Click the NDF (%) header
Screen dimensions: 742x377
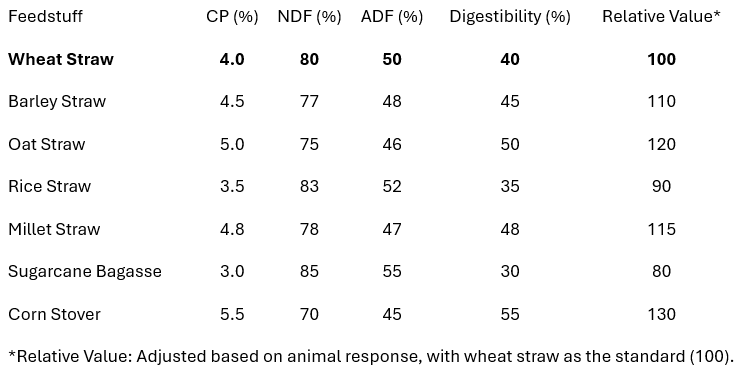click(x=309, y=17)
